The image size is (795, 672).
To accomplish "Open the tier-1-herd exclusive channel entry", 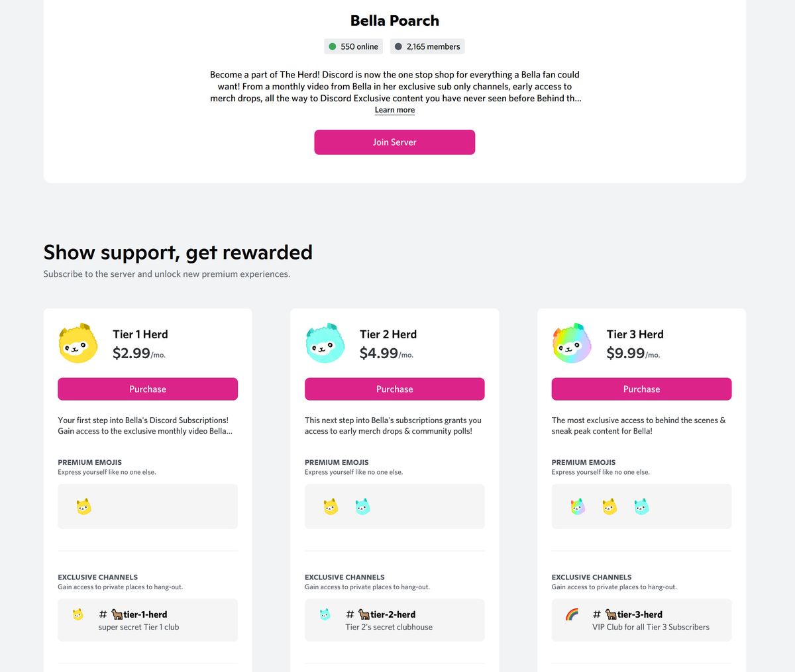I will [x=147, y=620].
